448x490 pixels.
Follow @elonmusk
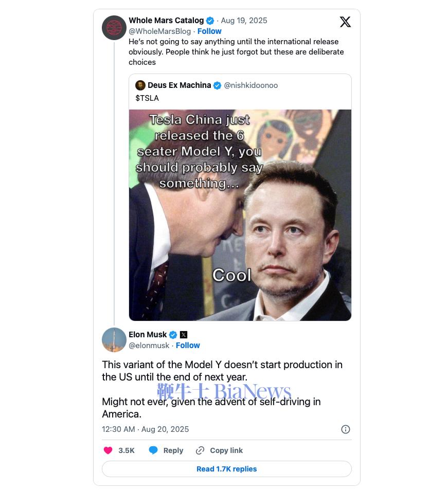(x=188, y=346)
